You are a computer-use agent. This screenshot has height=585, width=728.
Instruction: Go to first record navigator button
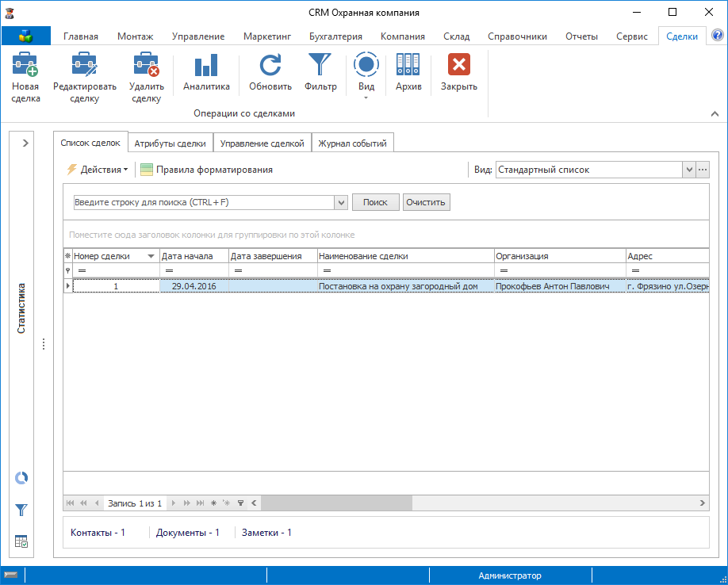pos(70,503)
